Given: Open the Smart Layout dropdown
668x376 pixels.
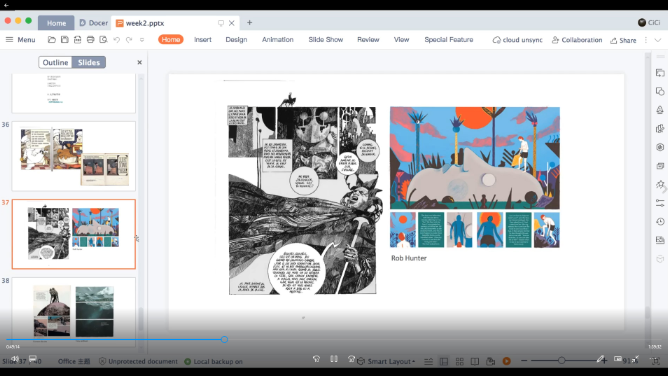Looking at the screenshot, I should pyautogui.click(x=386, y=361).
